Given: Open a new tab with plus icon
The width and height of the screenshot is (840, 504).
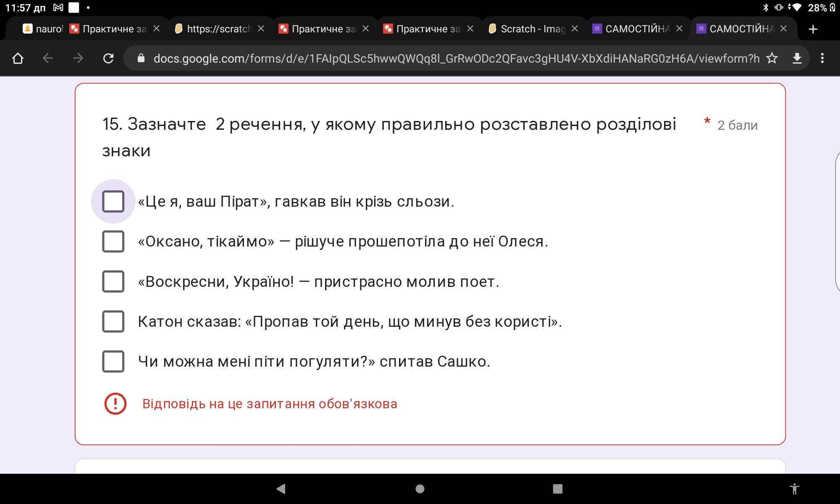Looking at the screenshot, I should [813, 29].
